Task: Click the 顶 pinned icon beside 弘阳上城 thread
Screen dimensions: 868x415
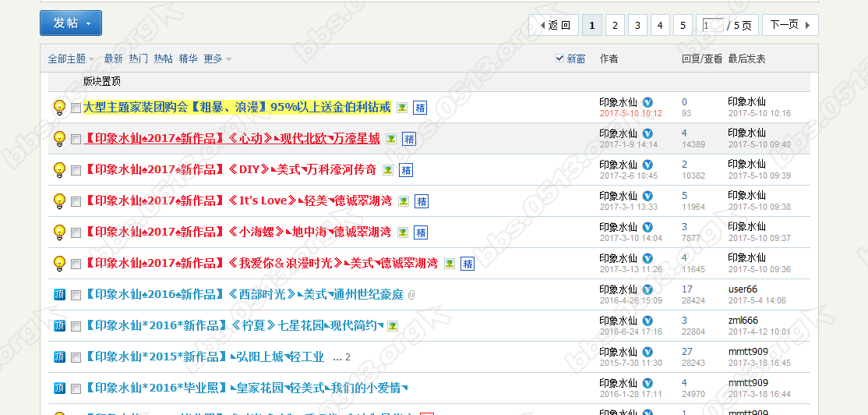Action: tap(60, 356)
